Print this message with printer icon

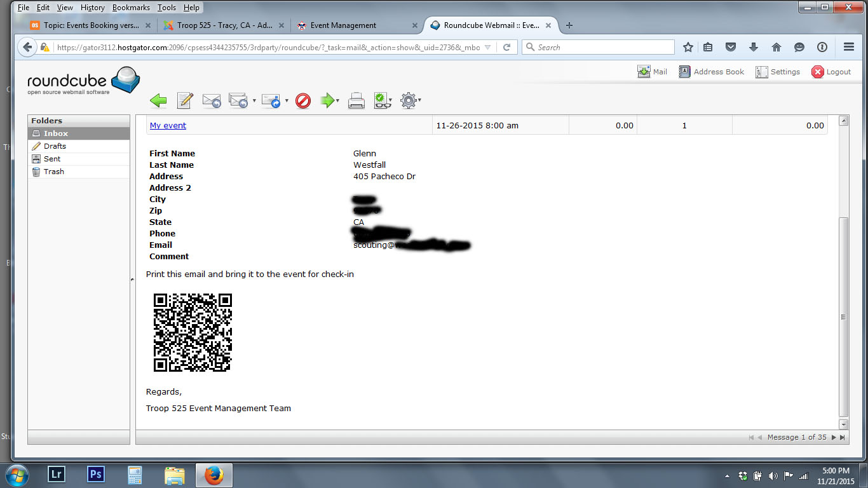pyautogui.click(x=356, y=100)
